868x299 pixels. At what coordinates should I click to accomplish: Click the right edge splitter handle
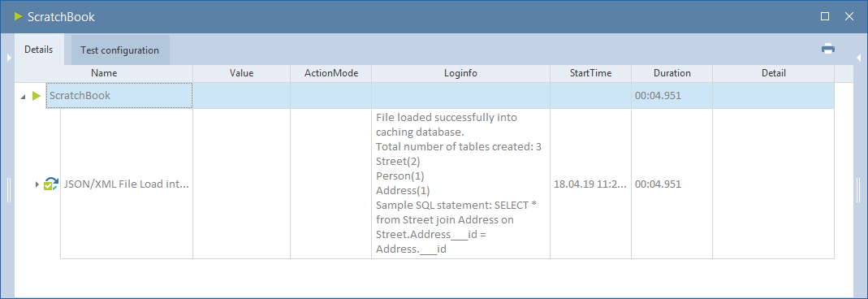(858, 190)
